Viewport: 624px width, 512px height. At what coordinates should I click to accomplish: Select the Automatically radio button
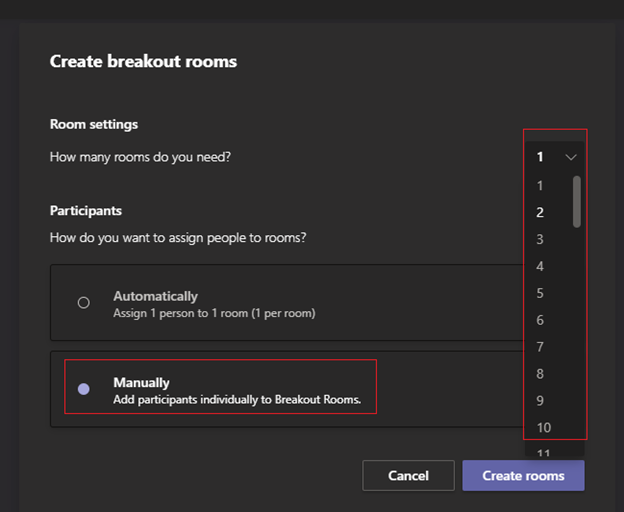[84, 303]
